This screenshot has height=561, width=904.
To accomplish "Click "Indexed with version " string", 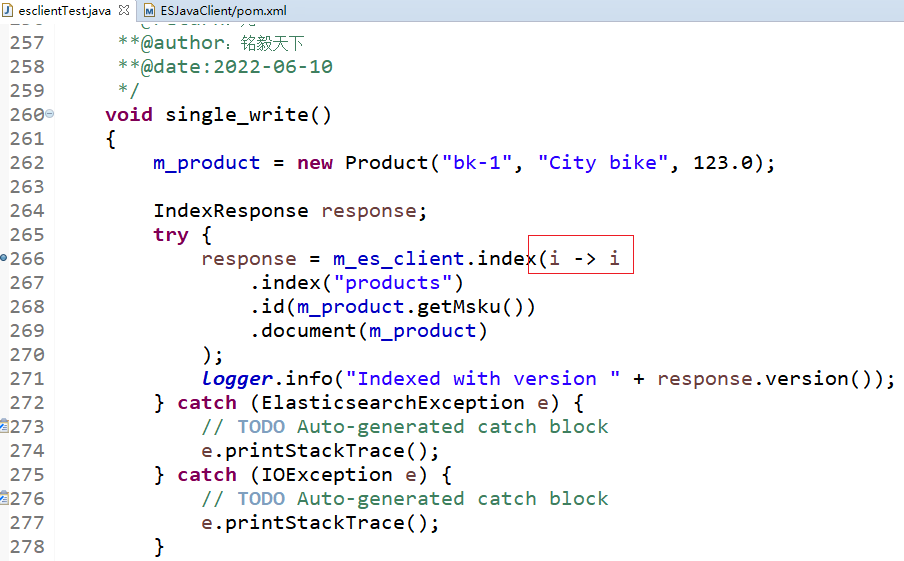I will 483,379.
